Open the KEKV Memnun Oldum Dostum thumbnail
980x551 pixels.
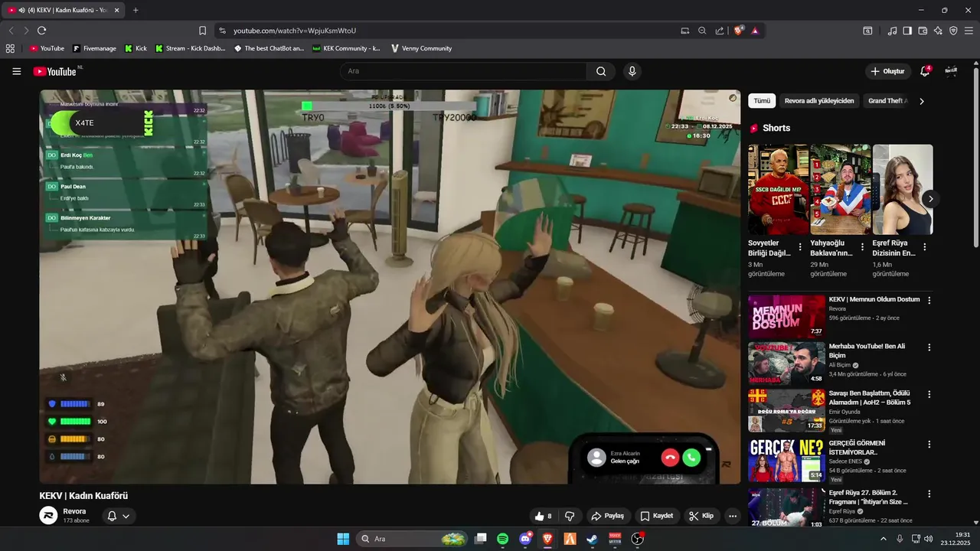tap(786, 317)
